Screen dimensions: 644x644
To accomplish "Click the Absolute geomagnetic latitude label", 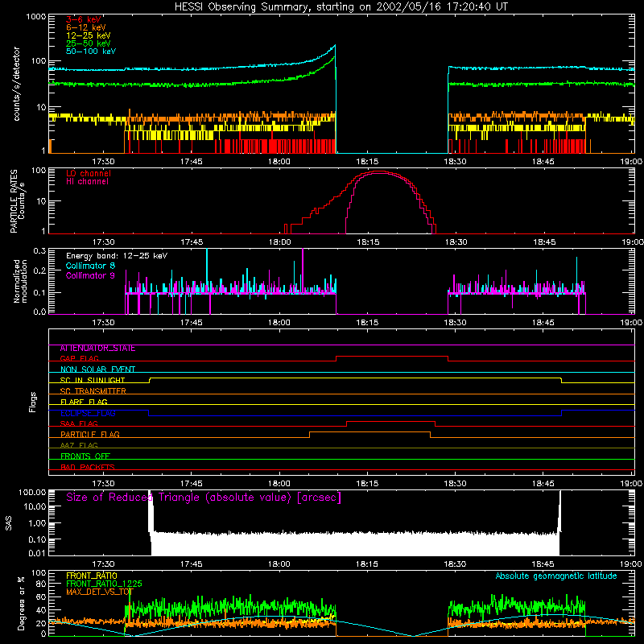I will (556, 576).
